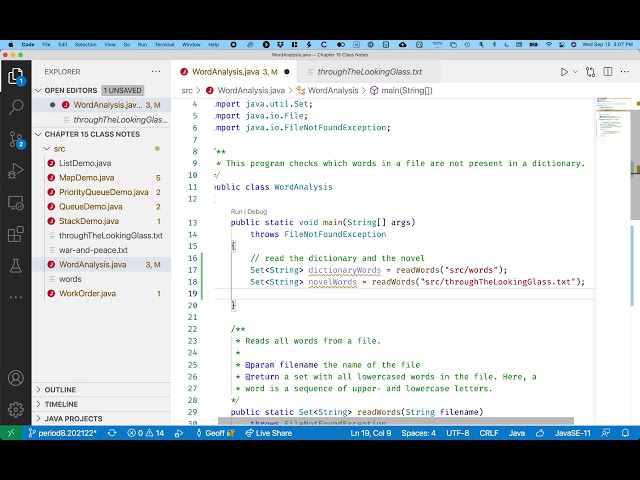This screenshot has width=640, height=480.
Task: Close unsaved WordAnalysis.java tab dot
Action: pyautogui.click(x=287, y=72)
